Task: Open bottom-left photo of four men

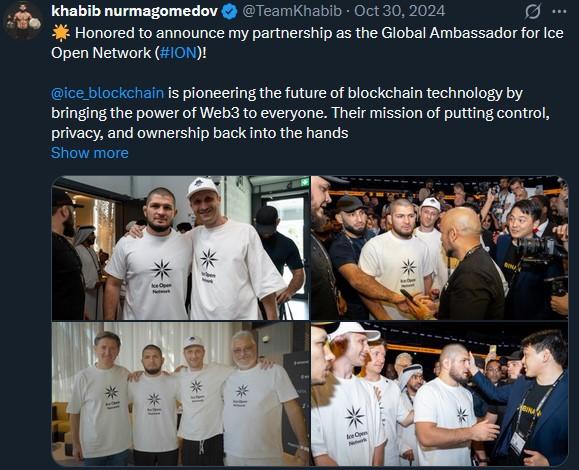Action: pos(180,394)
